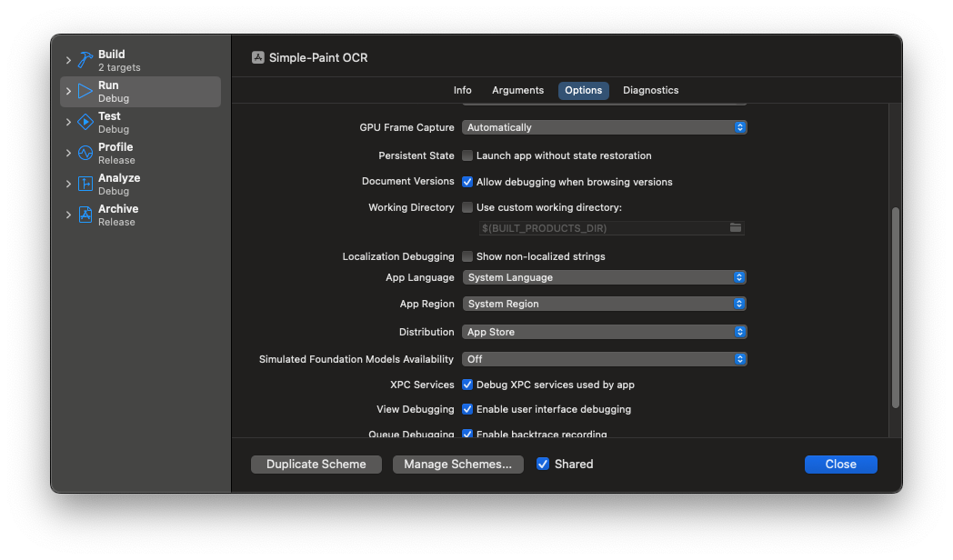Switch to the Diagnostics tab
Image resolution: width=953 pixels, height=560 pixels.
tap(650, 90)
